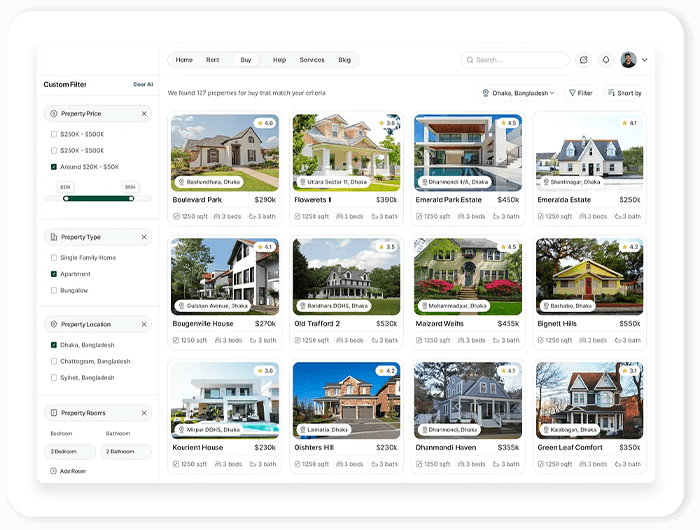This screenshot has height=530, width=700.
Task: Go to the Services menu item
Action: click(x=312, y=60)
